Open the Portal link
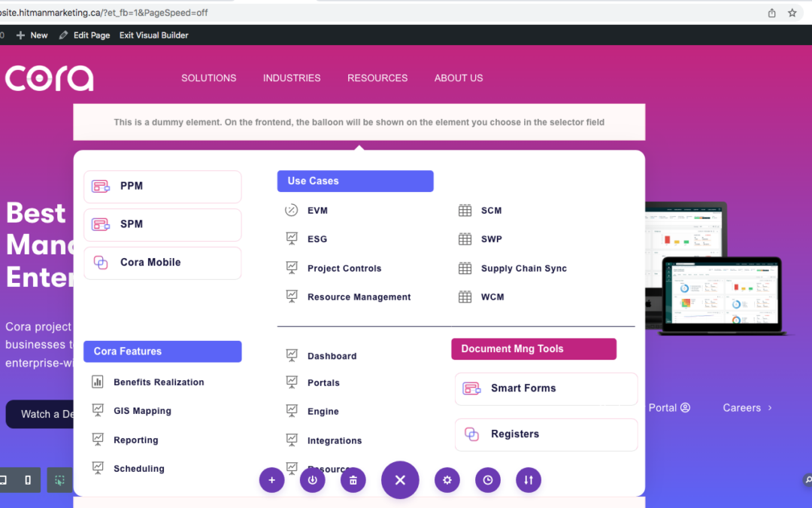 point(669,408)
